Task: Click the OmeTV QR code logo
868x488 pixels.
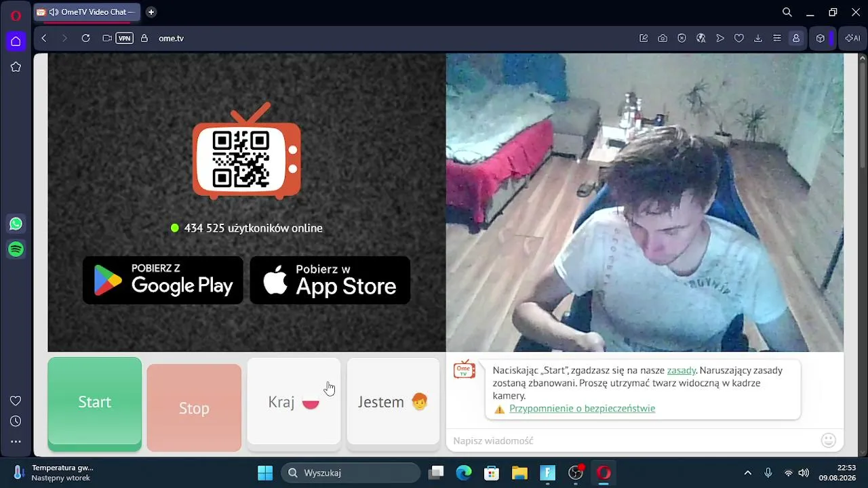Action: [247, 151]
